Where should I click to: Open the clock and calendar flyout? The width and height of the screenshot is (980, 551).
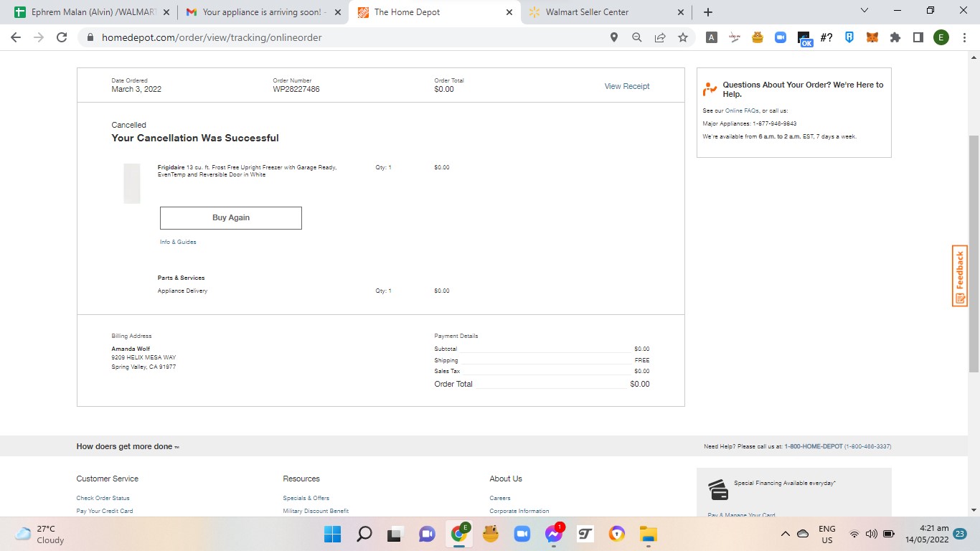coord(927,534)
